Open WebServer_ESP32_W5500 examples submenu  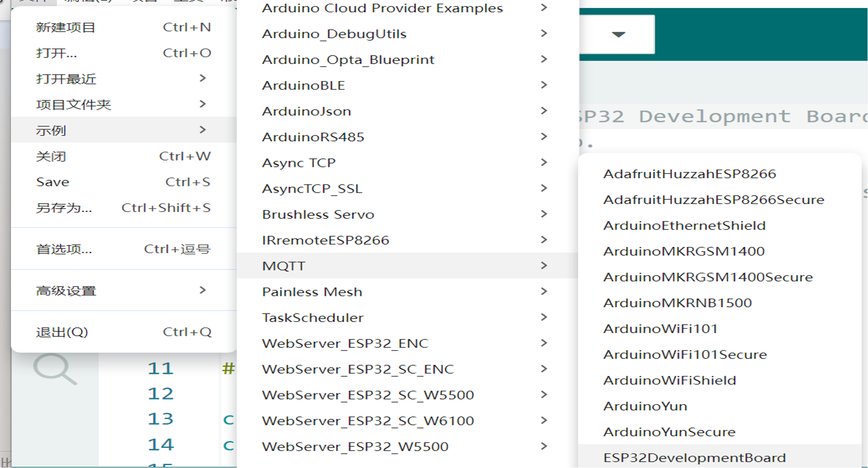[x=408, y=446]
